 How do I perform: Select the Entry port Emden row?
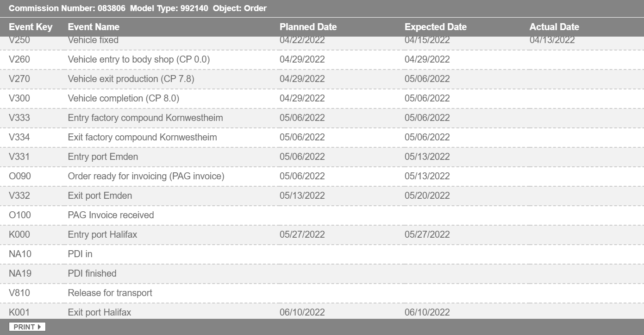pyautogui.click(x=103, y=157)
